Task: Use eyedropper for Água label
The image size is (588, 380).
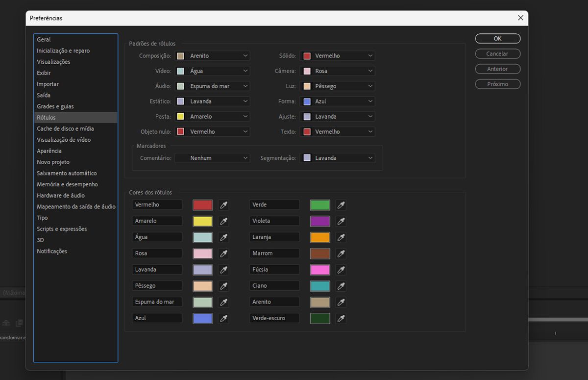Action: pyautogui.click(x=223, y=237)
